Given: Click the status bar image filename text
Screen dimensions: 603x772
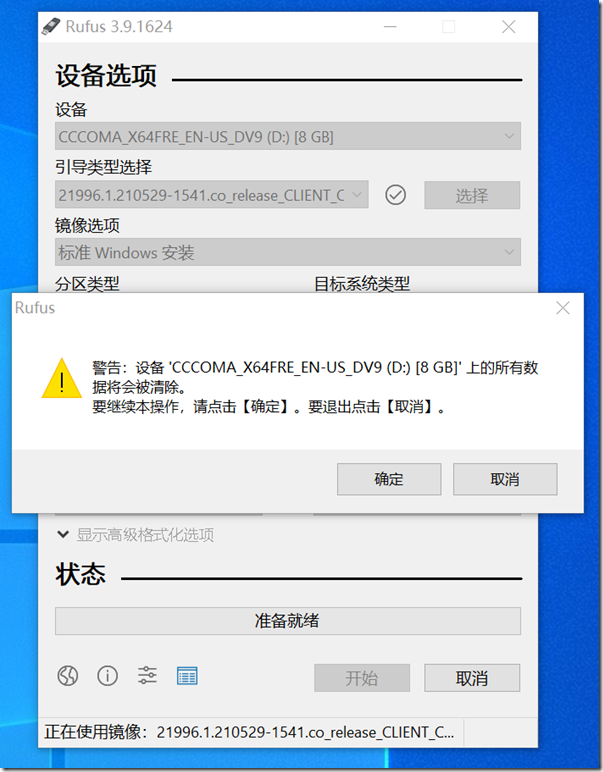Looking at the screenshot, I should [x=305, y=732].
